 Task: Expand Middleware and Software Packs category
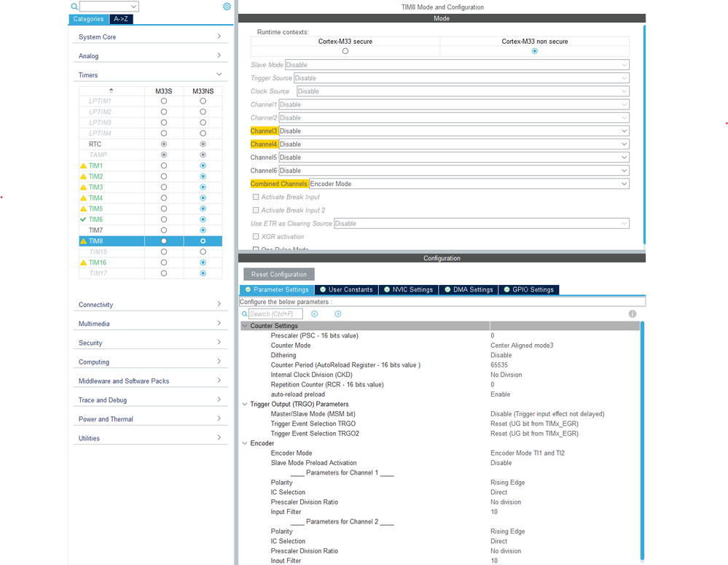click(150, 381)
